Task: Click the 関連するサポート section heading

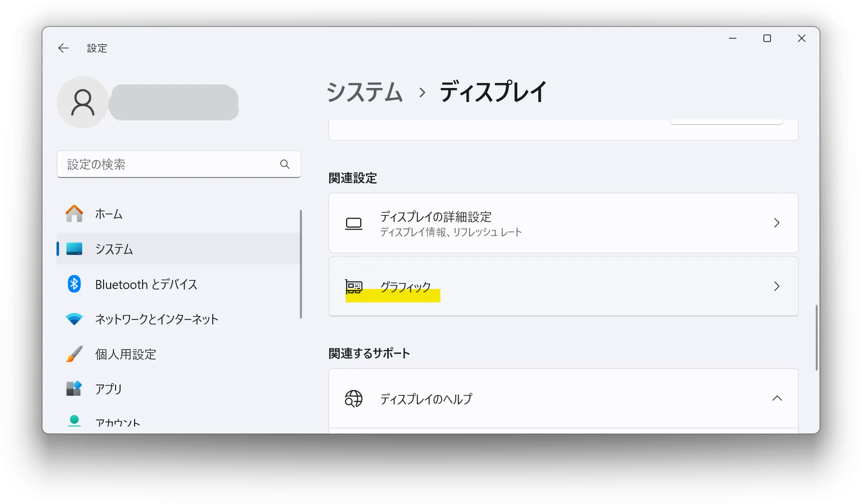Action: click(369, 353)
